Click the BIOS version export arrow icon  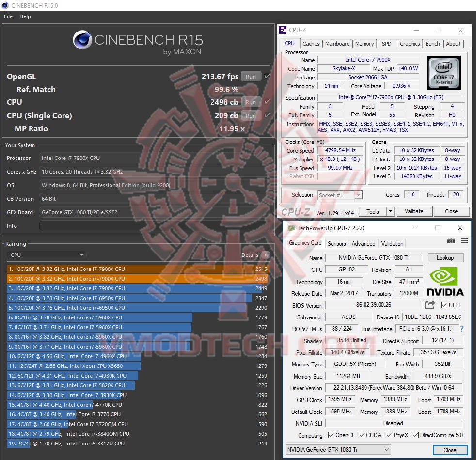[429, 305]
